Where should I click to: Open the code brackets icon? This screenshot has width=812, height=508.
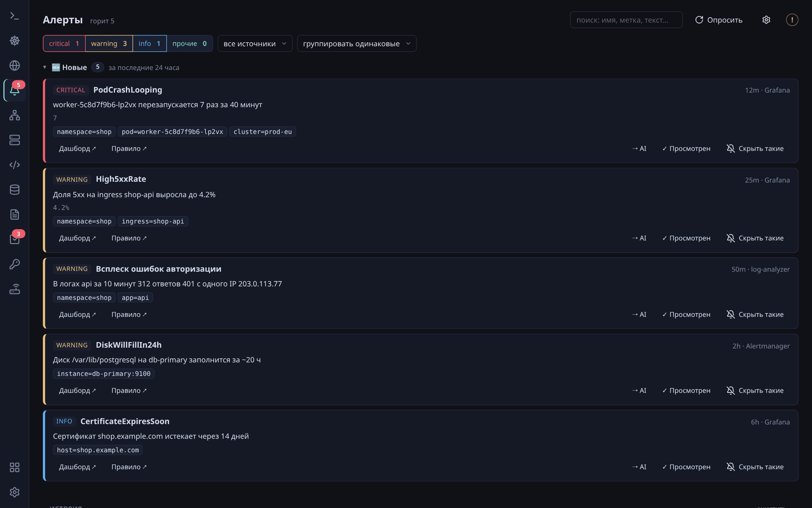[x=14, y=165]
